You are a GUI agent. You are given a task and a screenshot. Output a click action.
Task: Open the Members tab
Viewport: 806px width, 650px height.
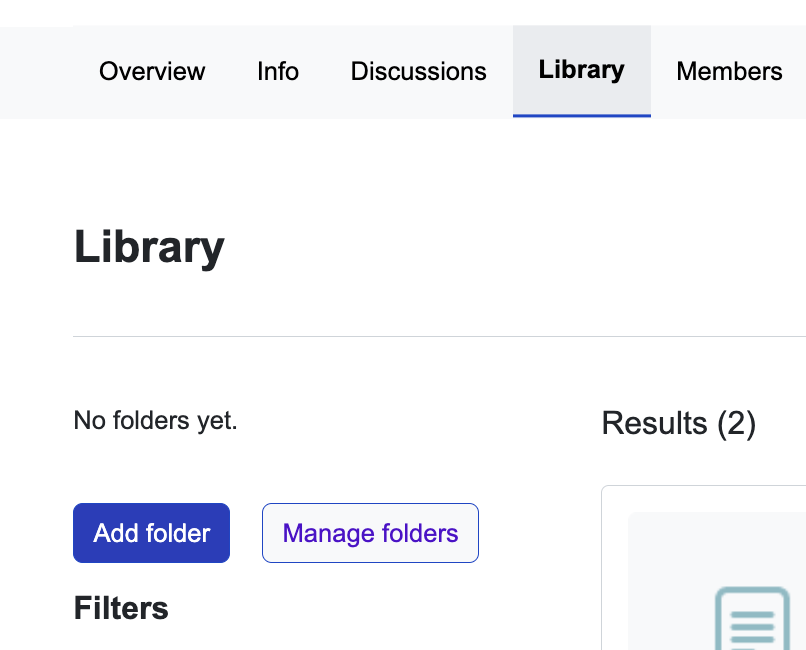729,72
